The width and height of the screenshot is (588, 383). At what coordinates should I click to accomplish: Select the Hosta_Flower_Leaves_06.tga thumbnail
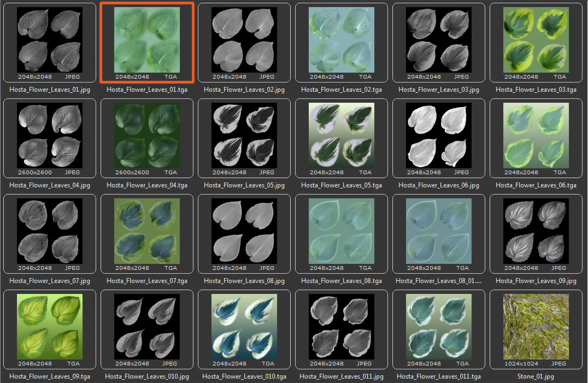coord(536,136)
